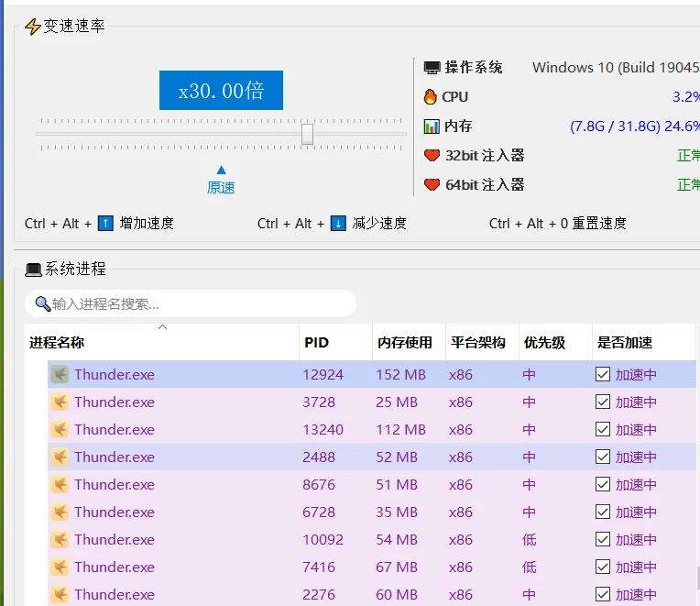Viewport: 700px width, 606px height.
Task: Click the down arrow key icon for 减少速度
Action: (x=338, y=223)
